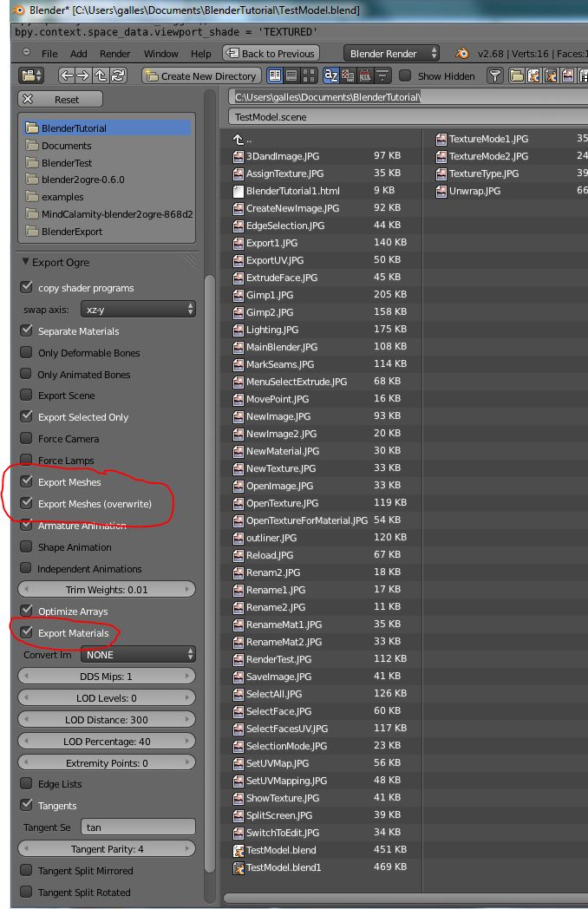Viewport: 588px width, 909px height.
Task: Sort files alphabetically icon
Action: pos(330,75)
